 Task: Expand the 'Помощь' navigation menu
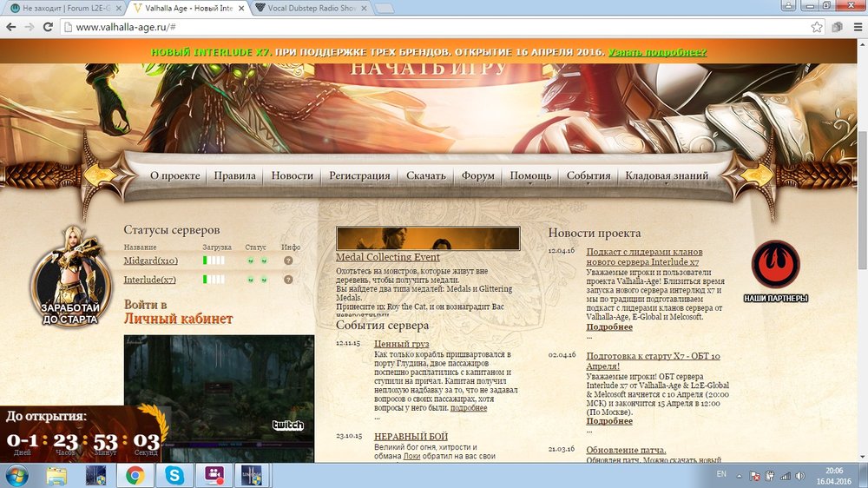[530, 175]
